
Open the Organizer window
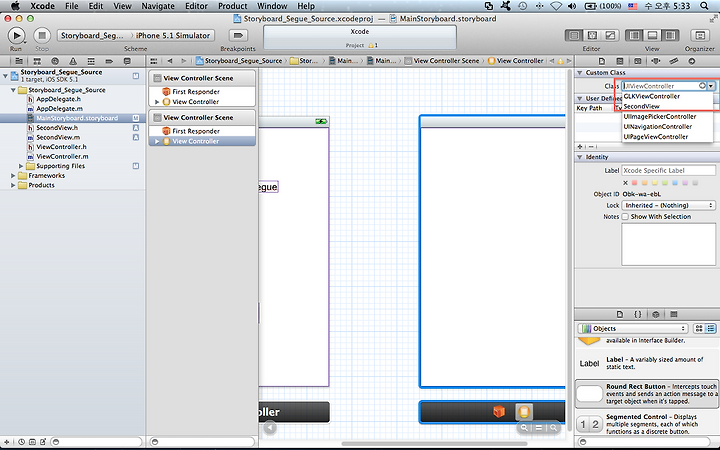point(700,35)
